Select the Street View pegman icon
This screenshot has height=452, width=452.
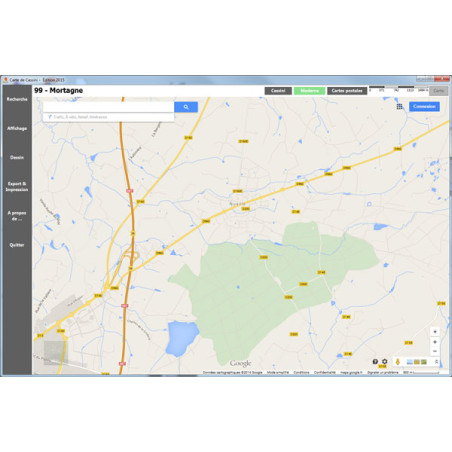(397, 362)
